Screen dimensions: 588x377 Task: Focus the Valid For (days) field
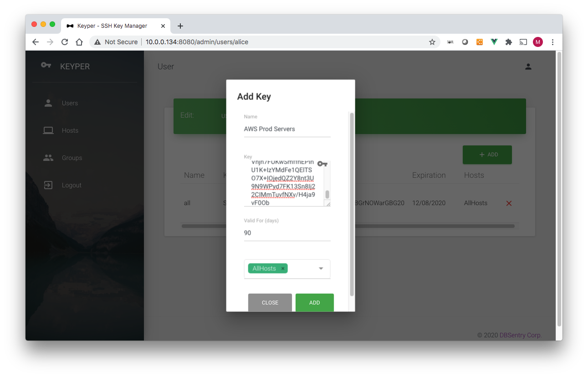point(287,233)
